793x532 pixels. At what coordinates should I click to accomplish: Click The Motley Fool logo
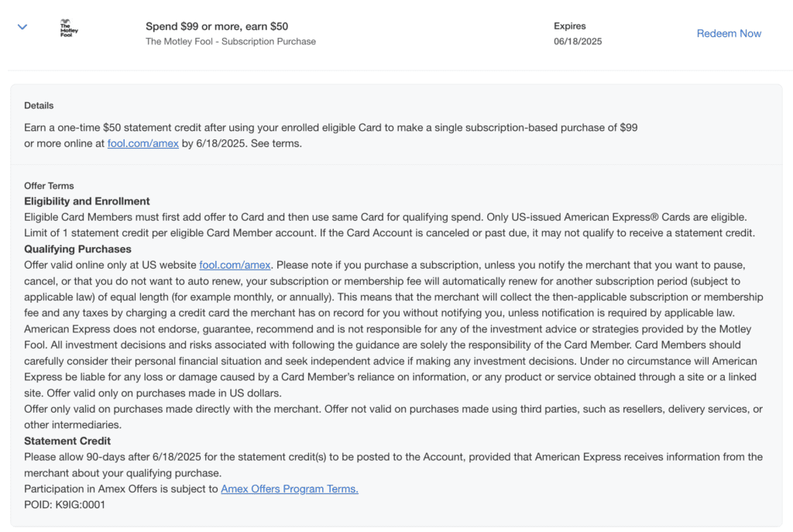(69, 29)
